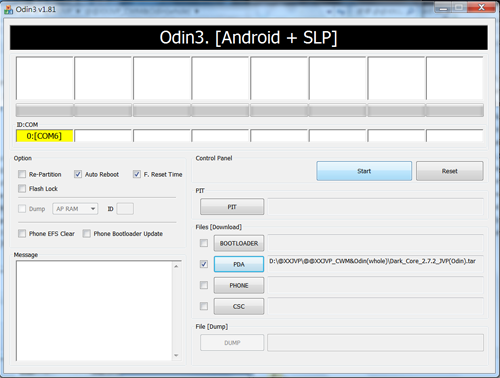Click the Reset button
Viewport: 500px width, 378px height.
[450, 171]
